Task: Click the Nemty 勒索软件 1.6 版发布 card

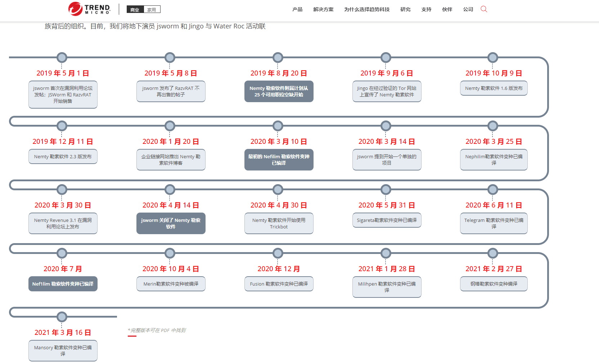Action: click(494, 88)
